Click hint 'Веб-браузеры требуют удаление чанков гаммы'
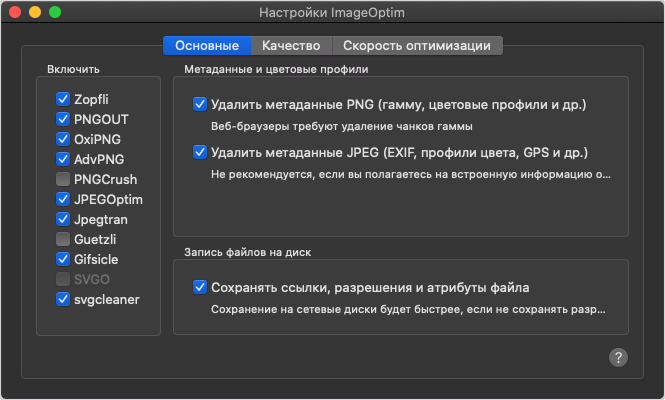 (342, 126)
